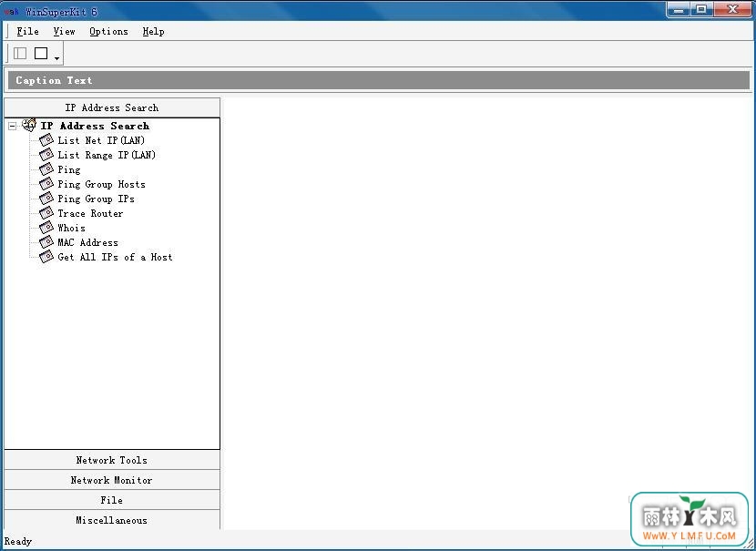Click the icon beside Get All IPs of a Host
The height and width of the screenshot is (551, 756).
(46, 257)
